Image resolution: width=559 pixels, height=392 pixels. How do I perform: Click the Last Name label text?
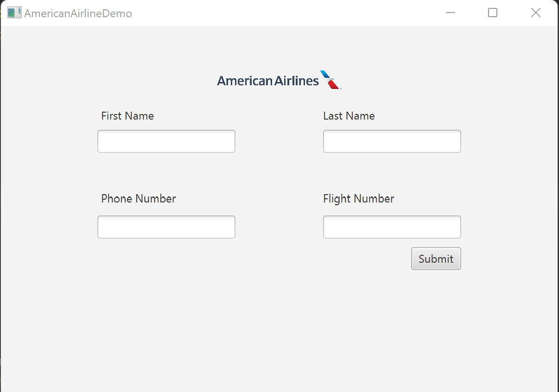click(x=349, y=116)
